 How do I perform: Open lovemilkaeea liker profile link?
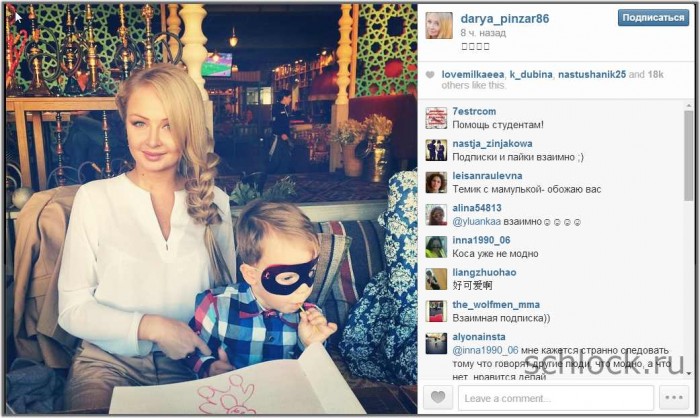(x=473, y=75)
